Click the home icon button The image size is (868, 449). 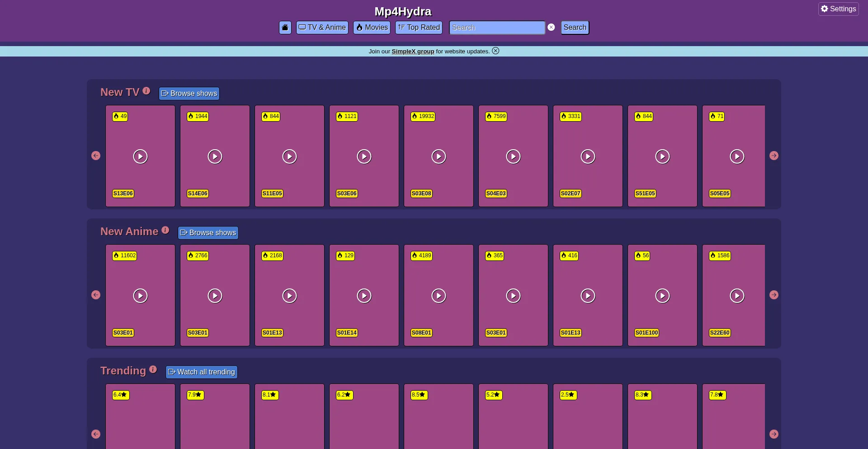(x=285, y=28)
